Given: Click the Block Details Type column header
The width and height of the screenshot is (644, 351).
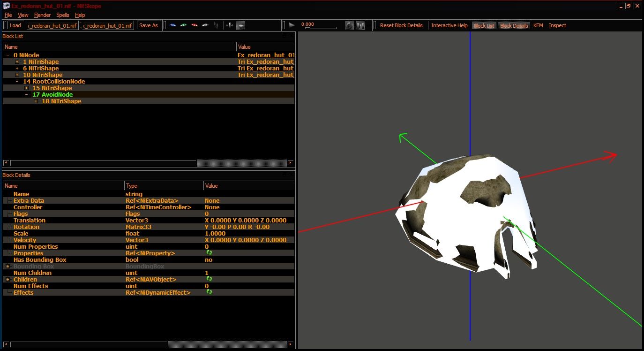Looking at the screenshot, I should coord(164,186).
